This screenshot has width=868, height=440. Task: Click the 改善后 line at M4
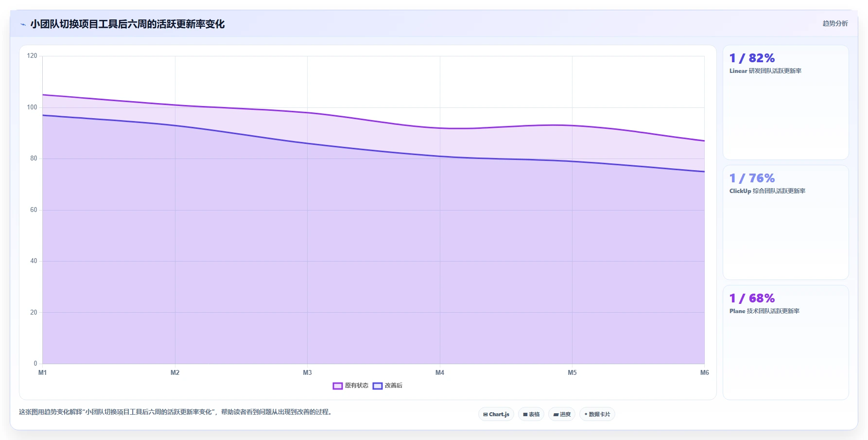(440, 157)
